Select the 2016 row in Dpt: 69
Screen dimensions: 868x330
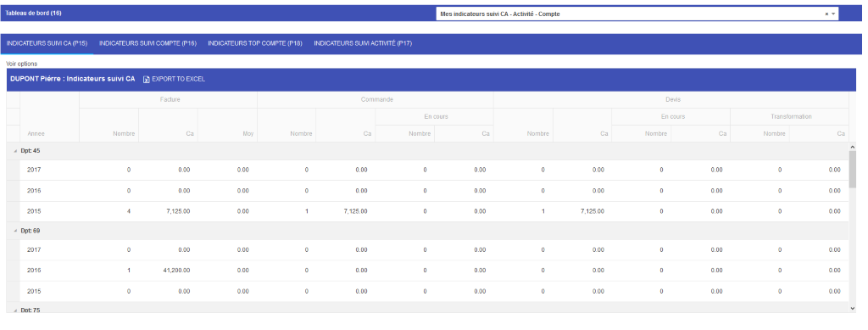pos(427,271)
